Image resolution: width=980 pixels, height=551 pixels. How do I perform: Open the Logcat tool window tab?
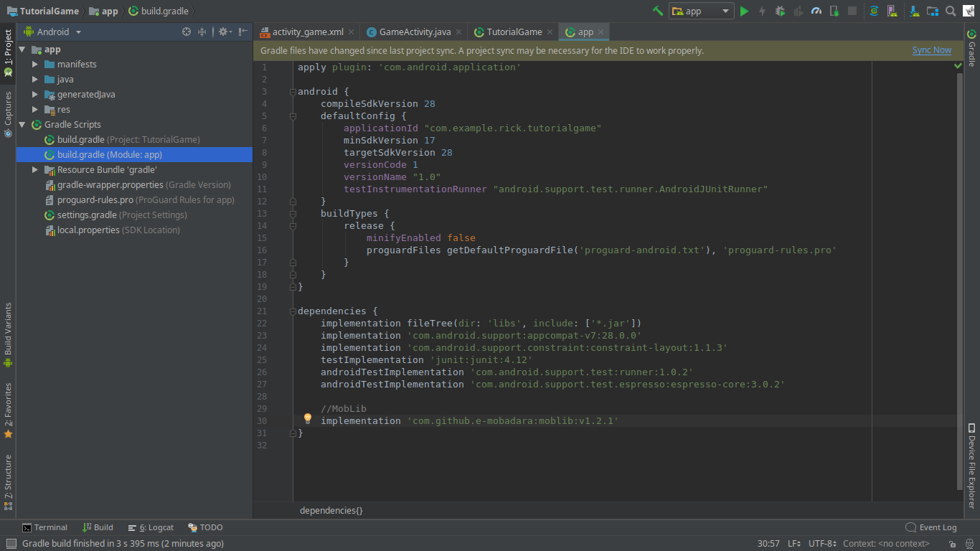pos(150,527)
